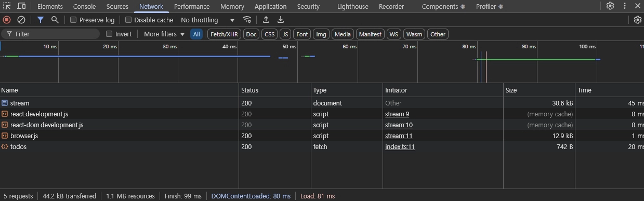Check the Invert filter checkbox

tap(109, 34)
